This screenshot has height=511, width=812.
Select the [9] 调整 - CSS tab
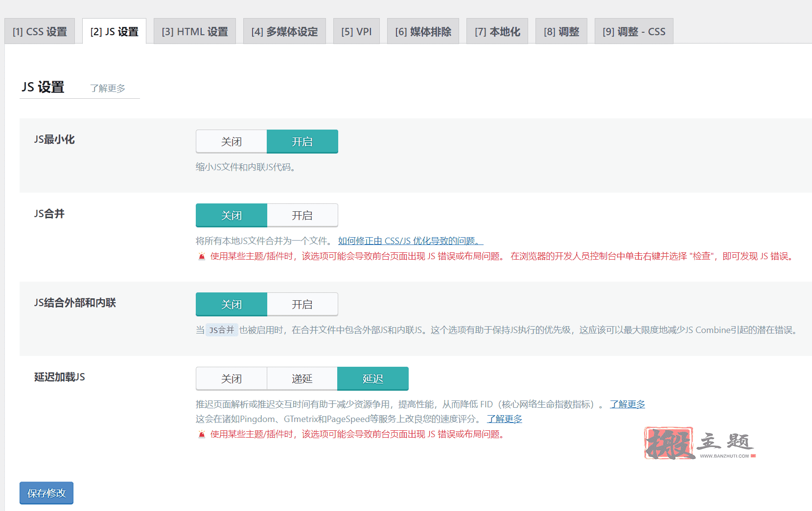(634, 31)
